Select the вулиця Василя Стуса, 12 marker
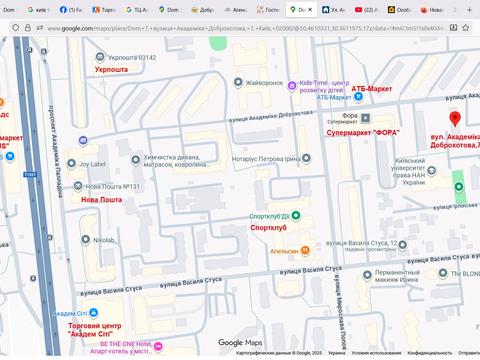This screenshot has width=480, height=360. pos(403,245)
